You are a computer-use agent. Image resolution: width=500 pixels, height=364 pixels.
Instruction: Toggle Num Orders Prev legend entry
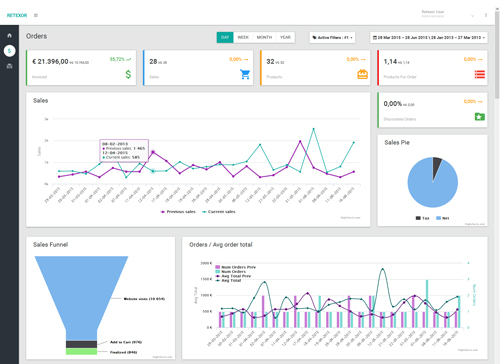[x=235, y=267]
